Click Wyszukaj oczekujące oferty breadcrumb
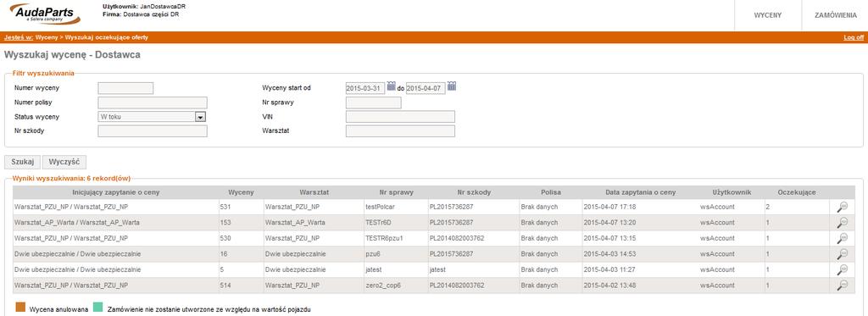 (x=106, y=37)
